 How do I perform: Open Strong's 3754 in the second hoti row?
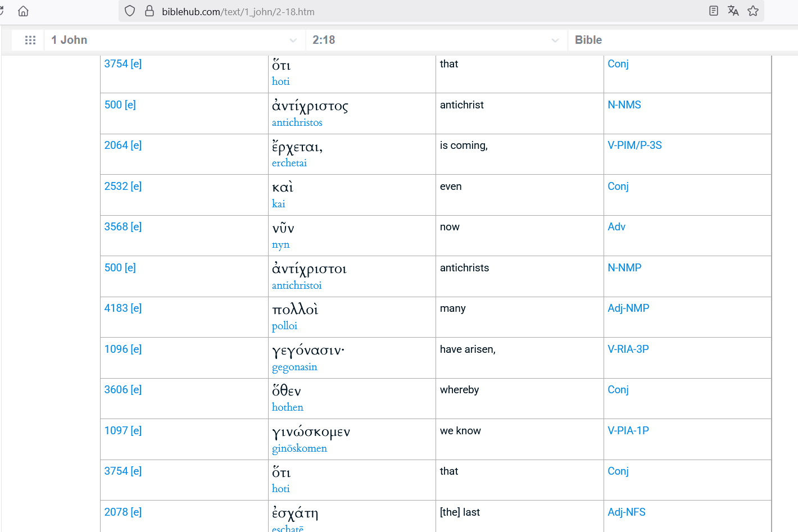[116, 471]
